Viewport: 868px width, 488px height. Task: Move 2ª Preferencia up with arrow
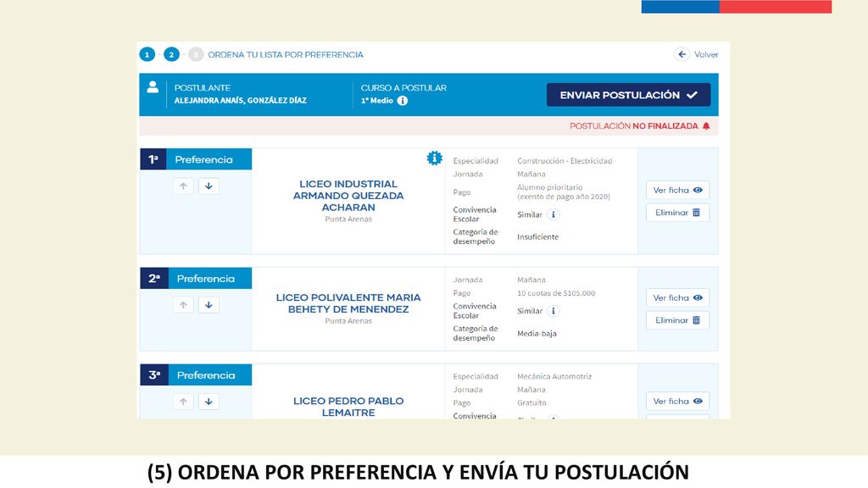point(183,305)
